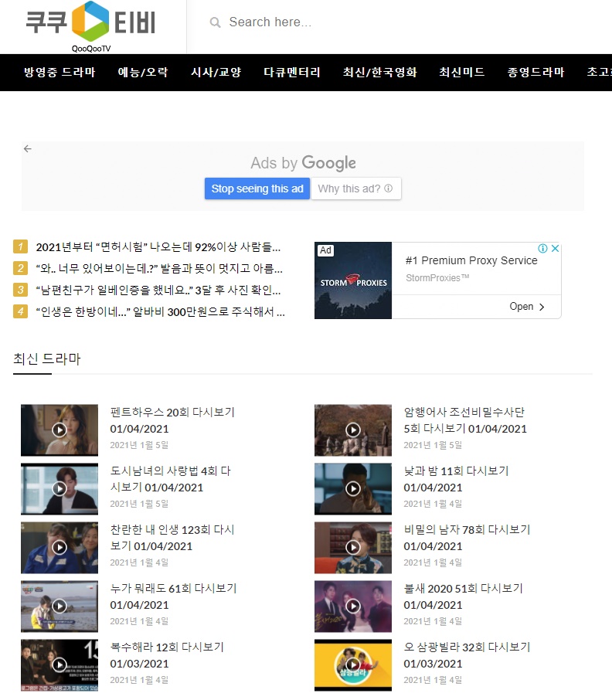Screen dimensions: 612x700
Task: Play 오 삼광빌라 32회 thumbnail
Action: point(353,665)
